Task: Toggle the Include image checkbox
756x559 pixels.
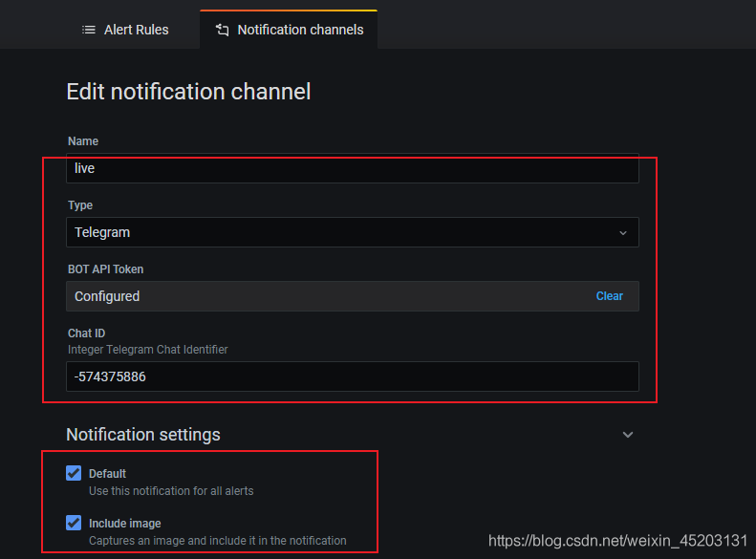Action: click(x=74, y=523)
